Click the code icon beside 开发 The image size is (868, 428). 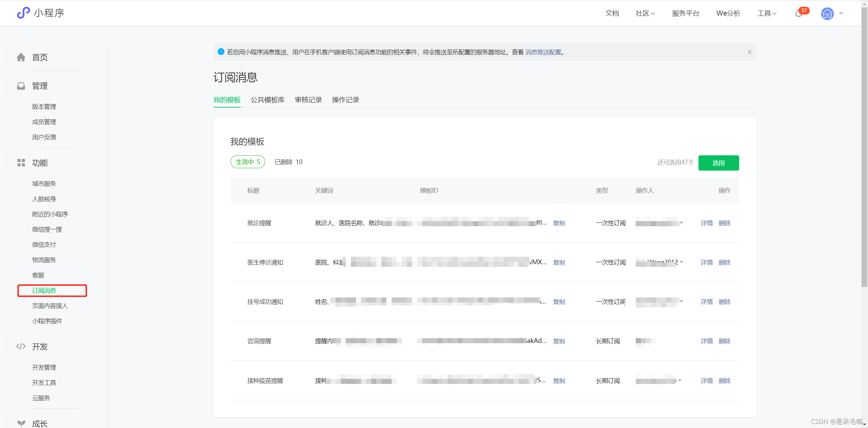coord(21,347)
